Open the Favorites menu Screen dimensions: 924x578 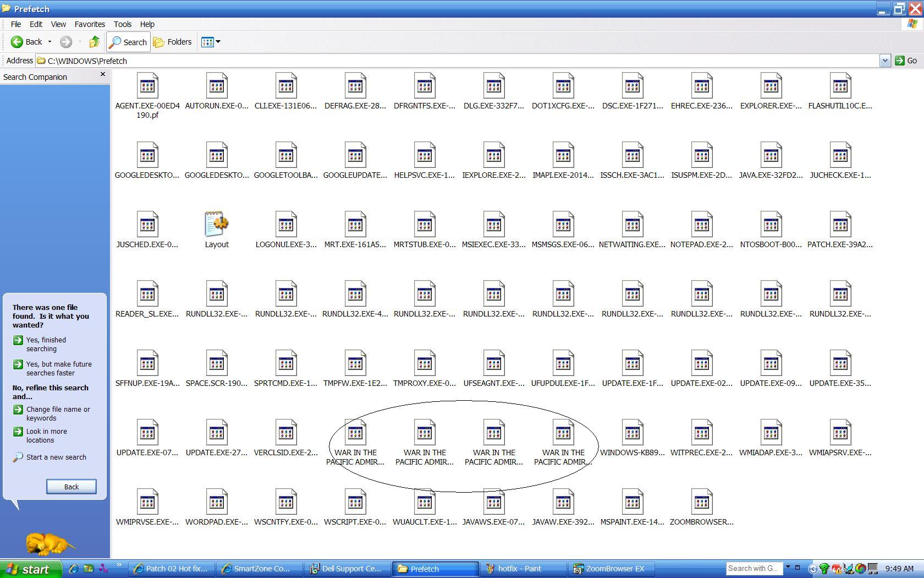pyautogui.click(x=90, y=24)
